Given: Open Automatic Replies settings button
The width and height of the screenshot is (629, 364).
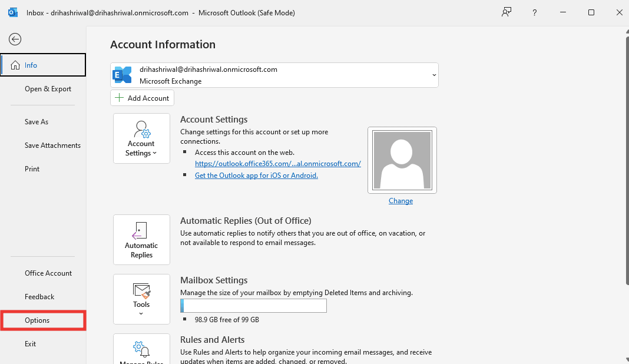Looking at the screenshot, I should tap(141, 240).
